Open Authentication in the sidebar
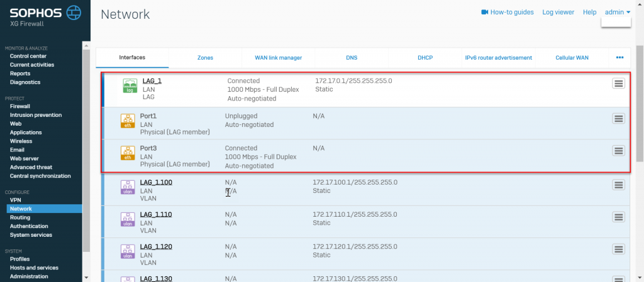 (x=29, y=226)
